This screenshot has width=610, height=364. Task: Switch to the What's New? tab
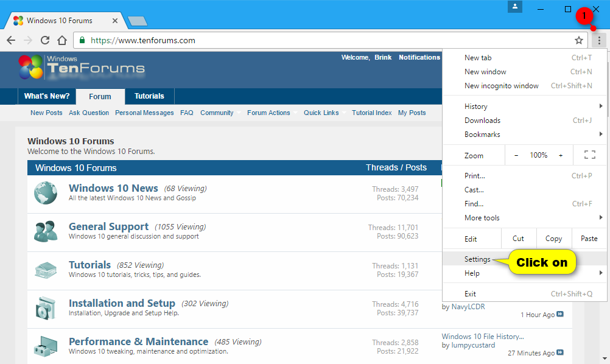[x=47, y=96]
